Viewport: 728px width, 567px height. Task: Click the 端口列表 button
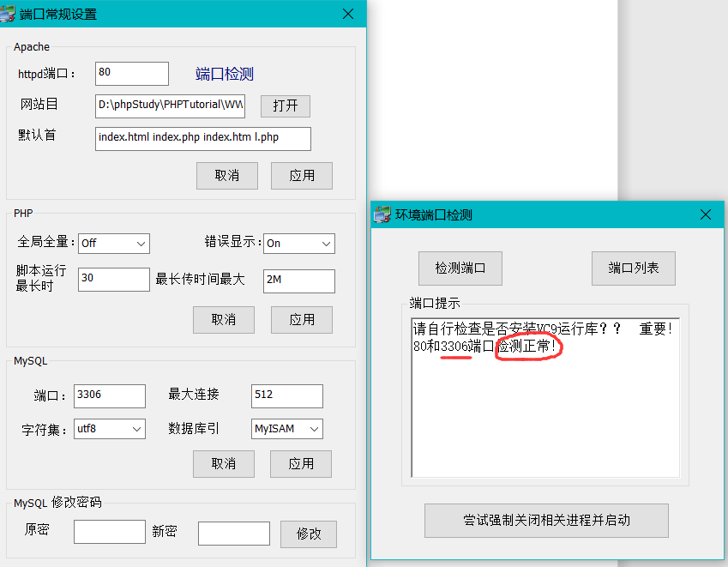(x=633, y=268)
